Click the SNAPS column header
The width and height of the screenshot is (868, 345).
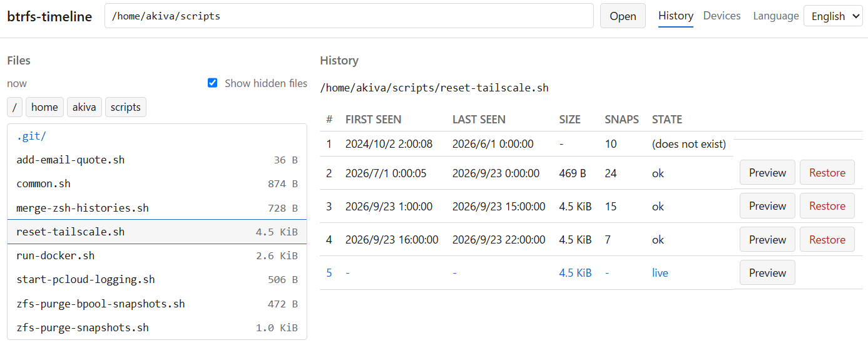click(x=622, y=120)
